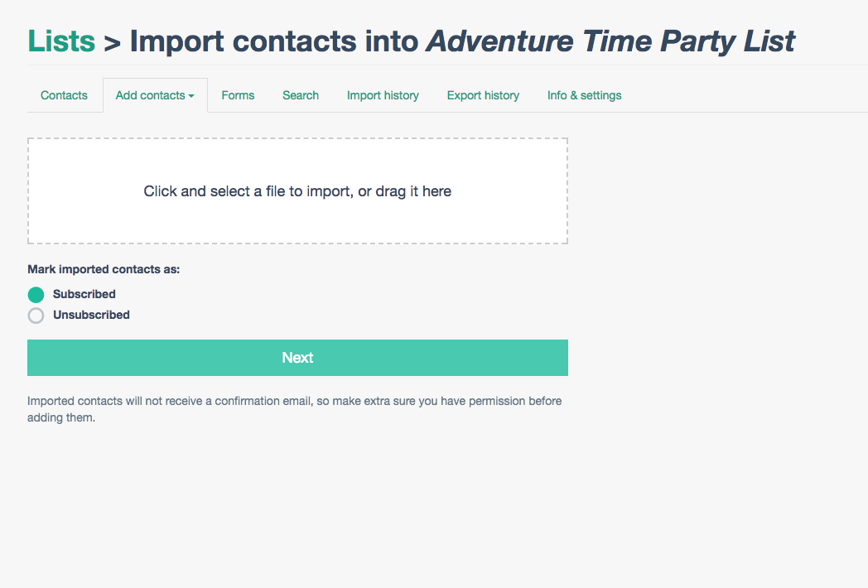Screen dimensions: 868x588
Task: Select the Subscribed radio button
Action: pos(36,295)
